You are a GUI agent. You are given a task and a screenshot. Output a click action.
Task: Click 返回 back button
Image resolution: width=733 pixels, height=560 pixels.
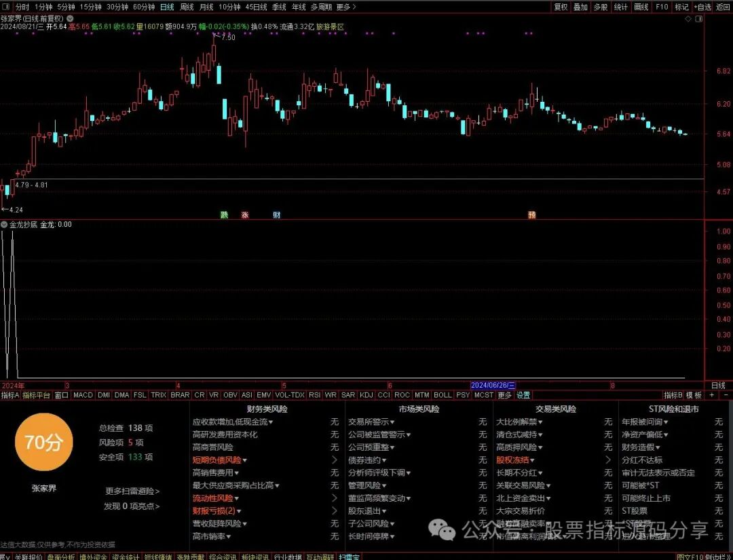[723, 7]
